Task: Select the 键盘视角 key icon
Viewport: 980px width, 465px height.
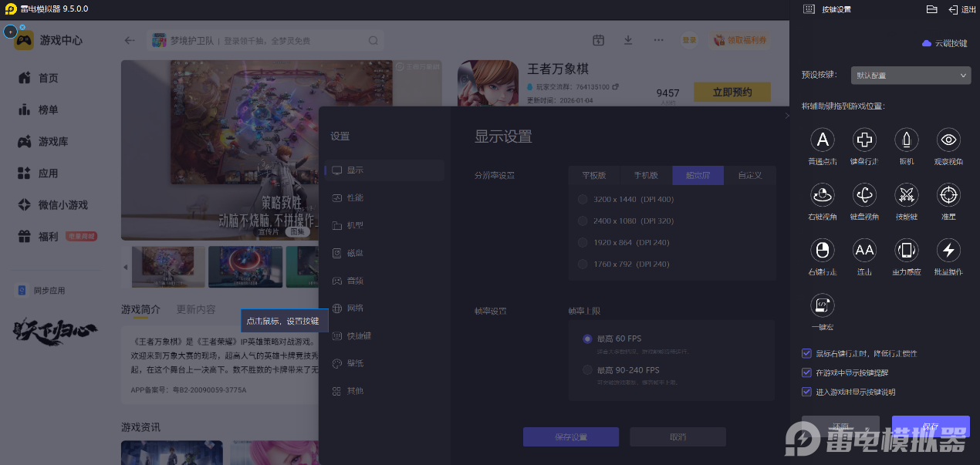Action: click(x=864, y=195)
